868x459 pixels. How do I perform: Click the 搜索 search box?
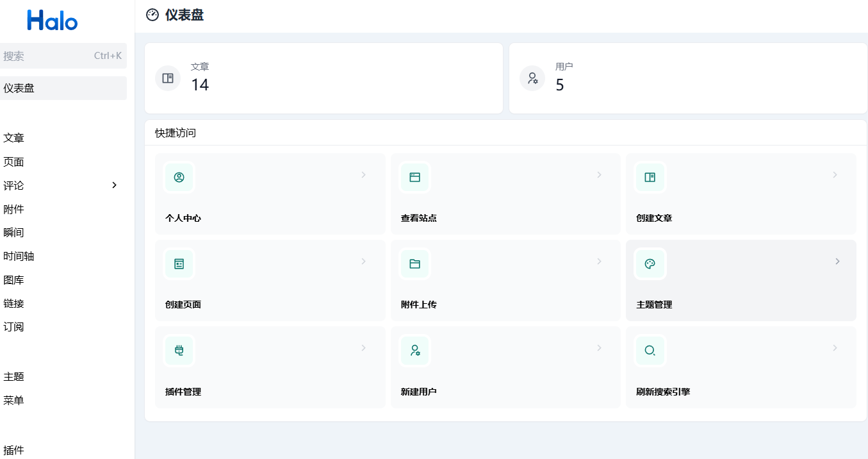tap(63, 56)
